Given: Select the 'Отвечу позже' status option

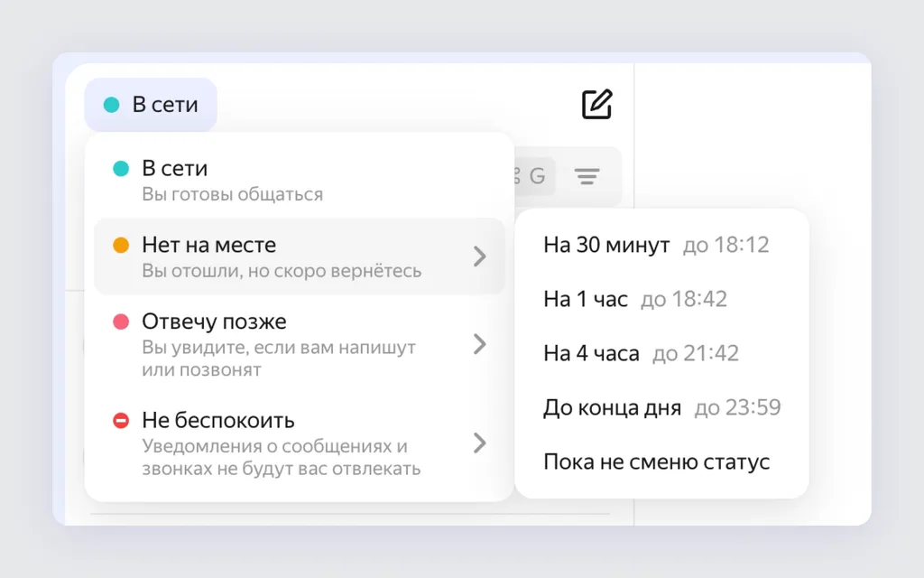Looking at the screenshot, I should [x=300, y=344].
